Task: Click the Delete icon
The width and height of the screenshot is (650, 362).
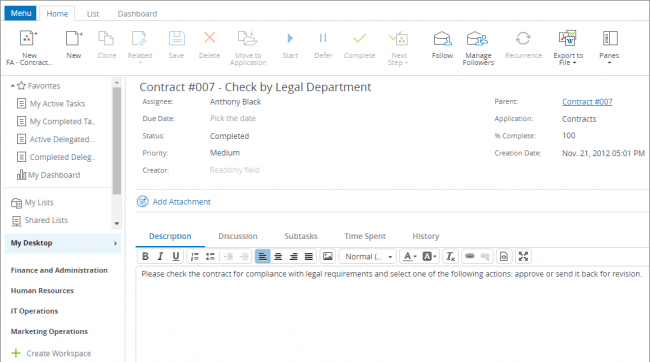Action: 209,38
